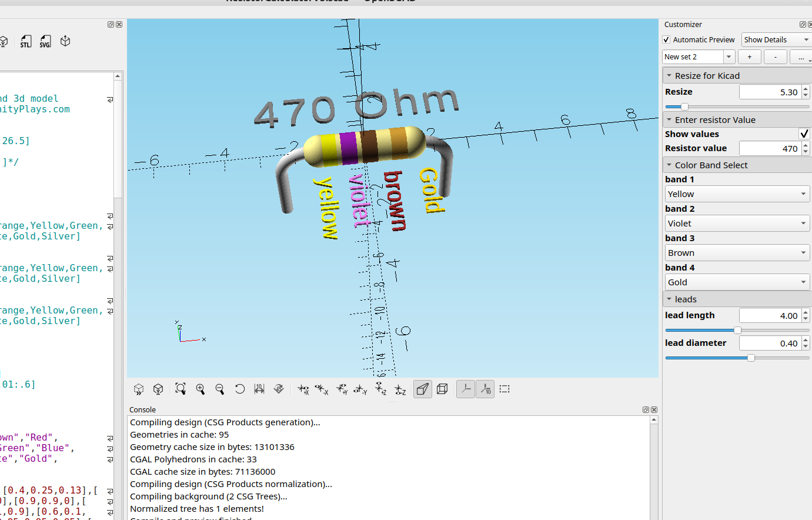Click the Resistor value field showing 470
812x520 pixels.
pos(770,149)
